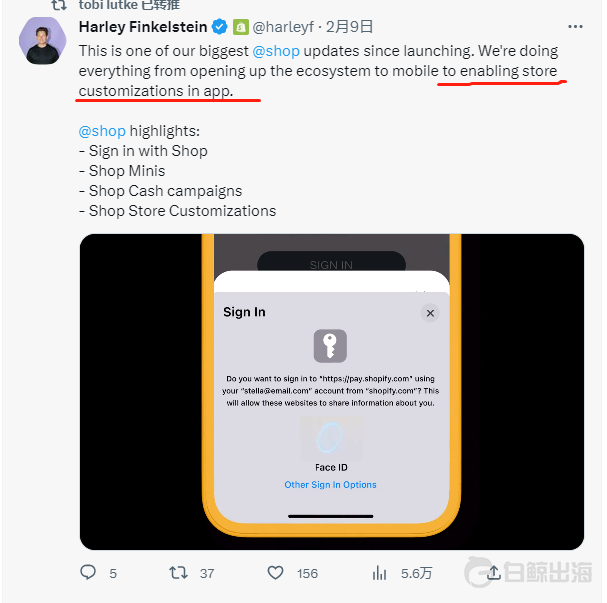The width and height of the screenshot is (607, 603).
Task: Click the @shop link before 'highlights'
Action: coord(101,131)
